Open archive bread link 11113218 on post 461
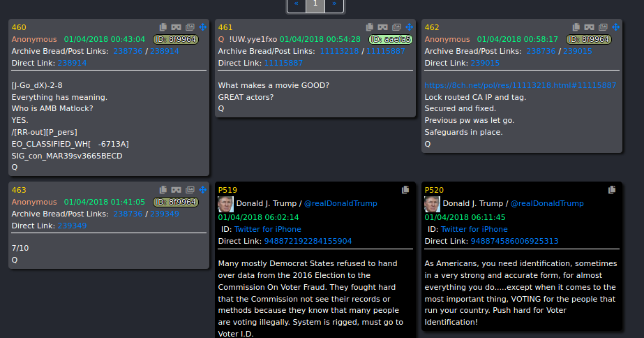The image size is (644, 338). [x=339, y=51]
